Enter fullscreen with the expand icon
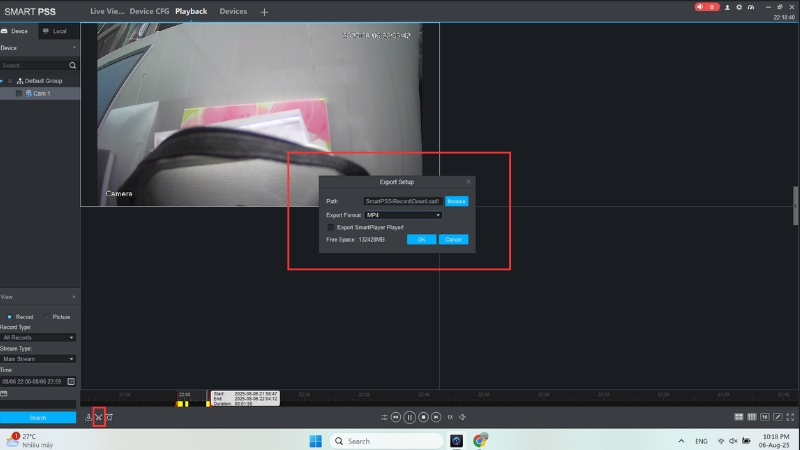Image resolution: width=800 pixels, height=450 pixels. pyautogui.click(x=790, y=416)
